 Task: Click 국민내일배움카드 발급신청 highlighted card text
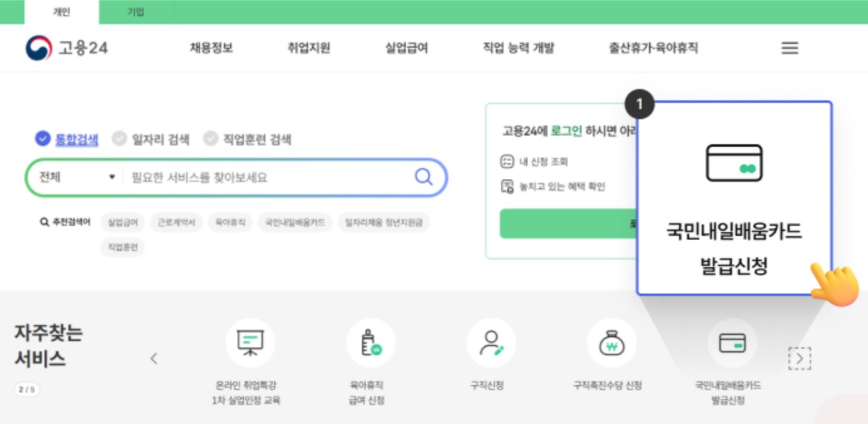pyautogui.click(x=734, y=249)
